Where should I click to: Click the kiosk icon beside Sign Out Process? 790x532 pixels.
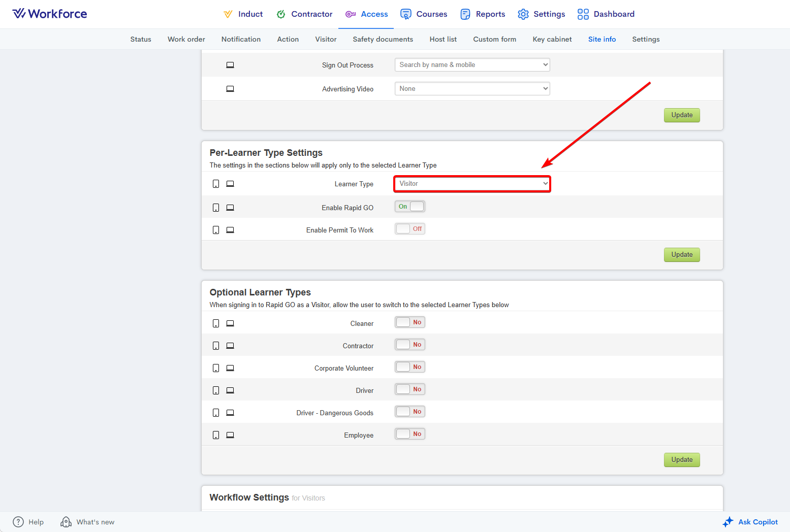point(230,65)
